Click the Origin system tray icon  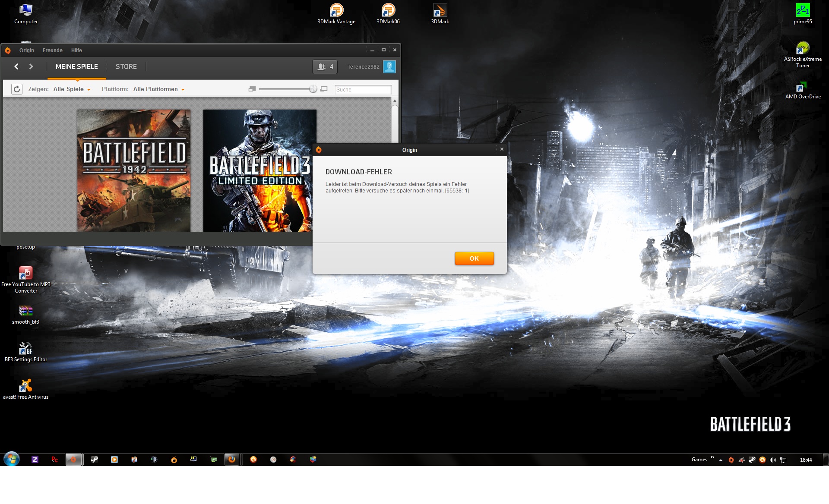point(731,460)
